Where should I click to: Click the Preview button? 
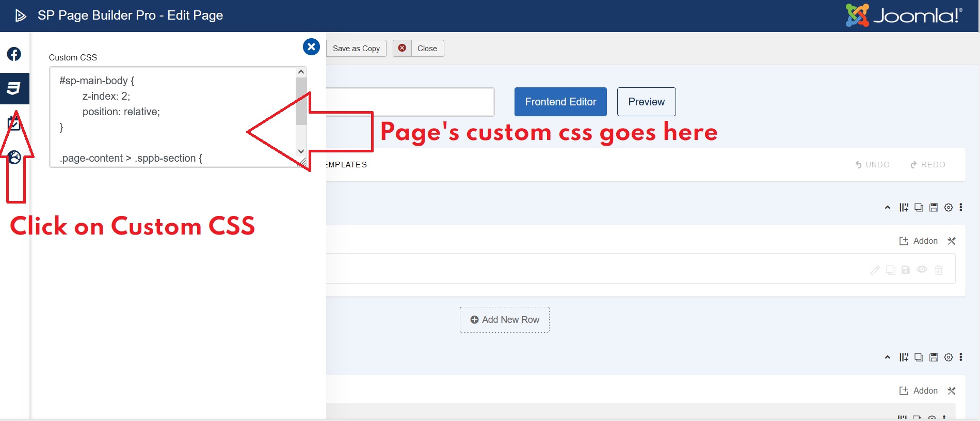coord(646,102)
